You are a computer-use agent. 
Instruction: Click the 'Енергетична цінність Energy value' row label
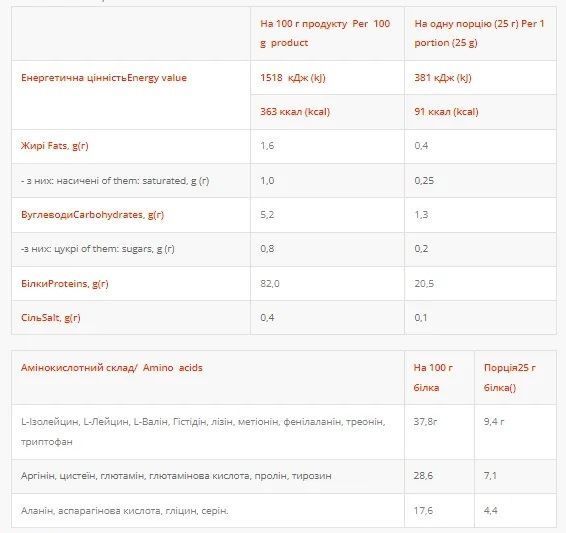104,78
